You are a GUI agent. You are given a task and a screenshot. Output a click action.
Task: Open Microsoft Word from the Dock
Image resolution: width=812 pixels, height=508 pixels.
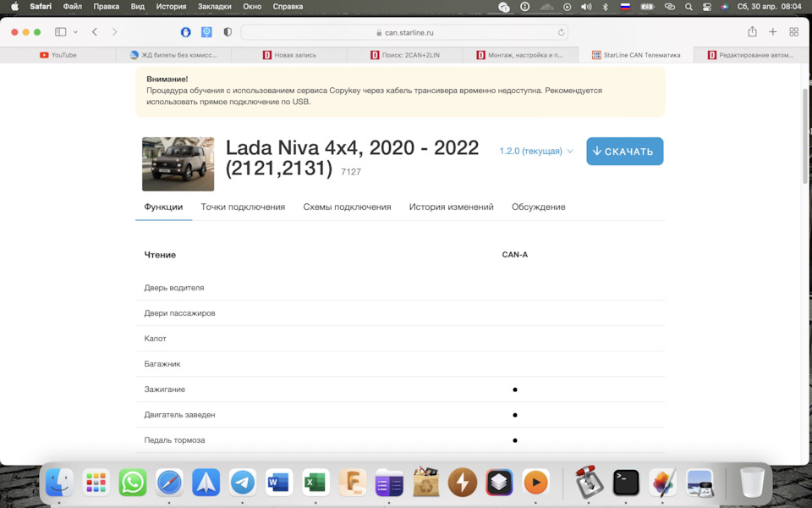pos(279,482)
